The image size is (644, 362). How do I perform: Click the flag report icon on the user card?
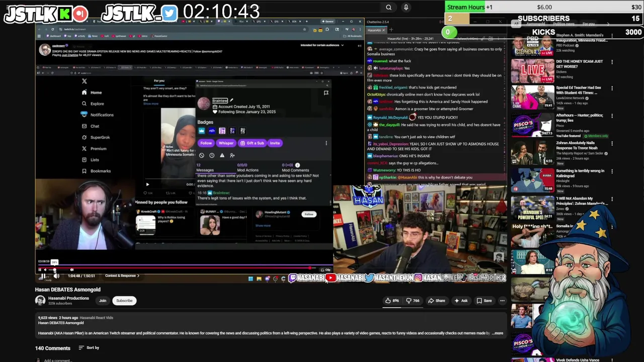[326, 93]
